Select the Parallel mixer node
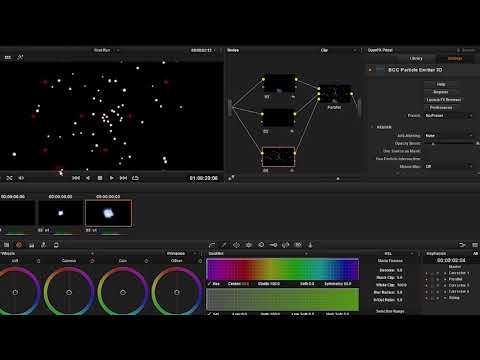The width and height of the screenshot is (480, 360). point(335,94)
